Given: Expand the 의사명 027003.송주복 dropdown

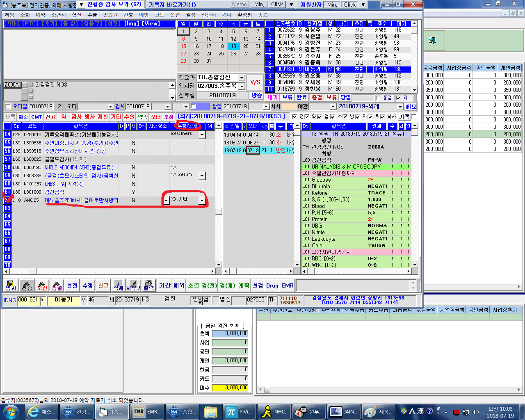Looking at the screenshot, I should pyautogui.click(x=242, y=86).
